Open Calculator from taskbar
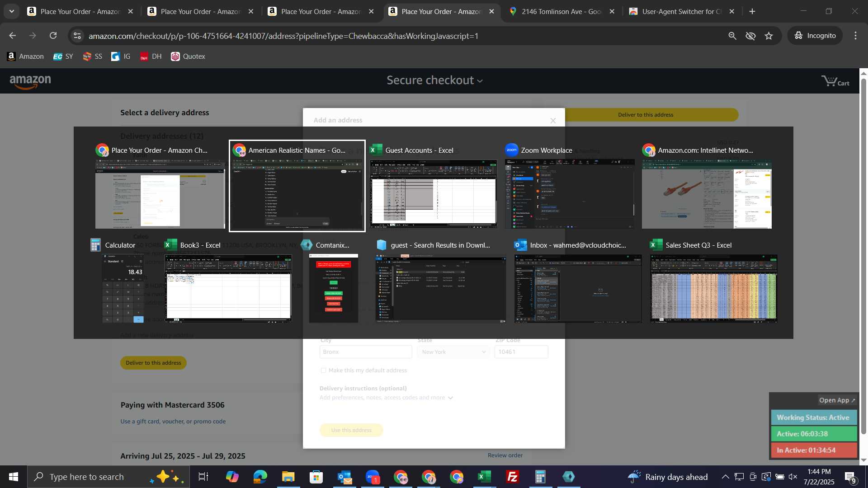Viewport: 868px width, 488px height. (x=541, y=477)
